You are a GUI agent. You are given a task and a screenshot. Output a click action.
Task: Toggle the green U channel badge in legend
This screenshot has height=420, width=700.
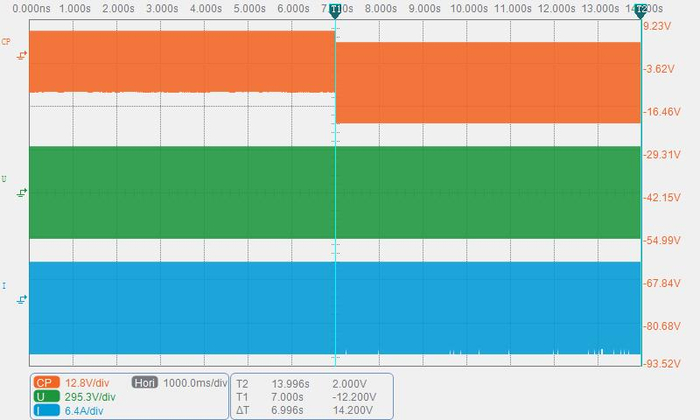click(46, 397)
